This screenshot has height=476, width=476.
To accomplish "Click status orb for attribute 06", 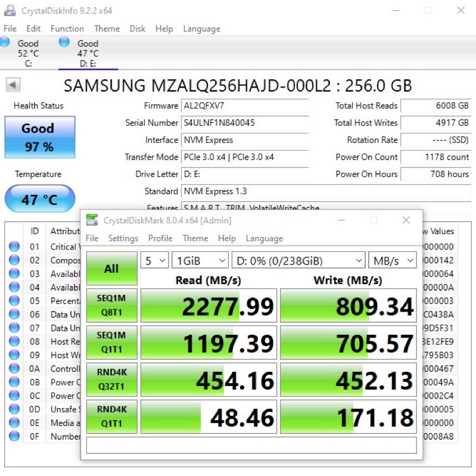I will point(14,314).
